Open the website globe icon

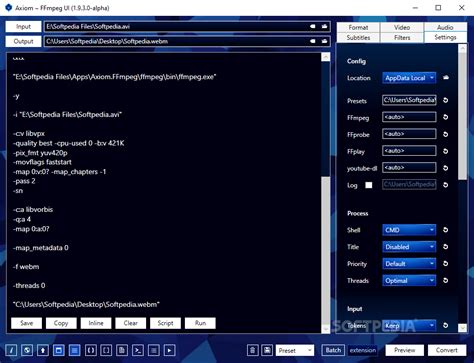27,350
